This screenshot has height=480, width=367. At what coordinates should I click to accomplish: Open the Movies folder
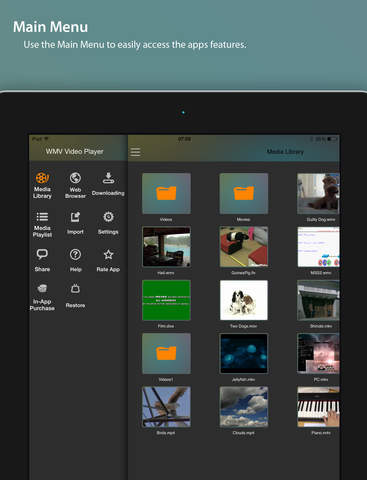click(244, 193)
